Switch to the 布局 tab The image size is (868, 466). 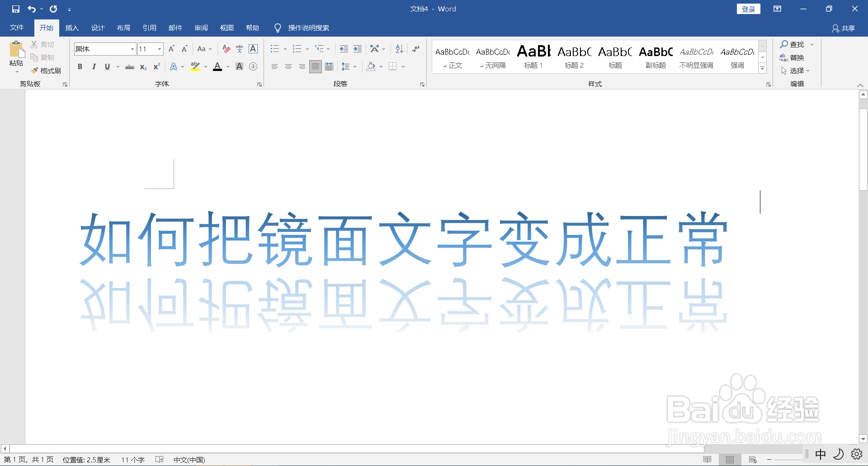(x=123, y=28)
